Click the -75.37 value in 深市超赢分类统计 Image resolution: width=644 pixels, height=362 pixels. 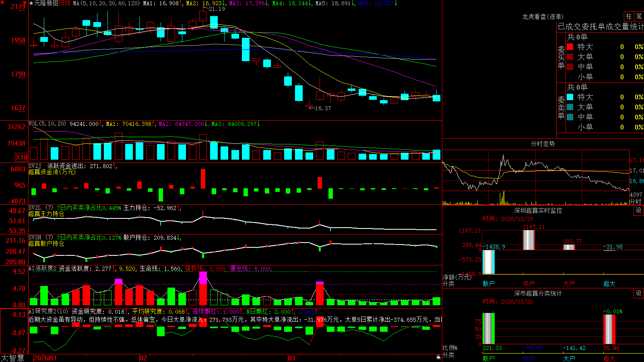533,348
